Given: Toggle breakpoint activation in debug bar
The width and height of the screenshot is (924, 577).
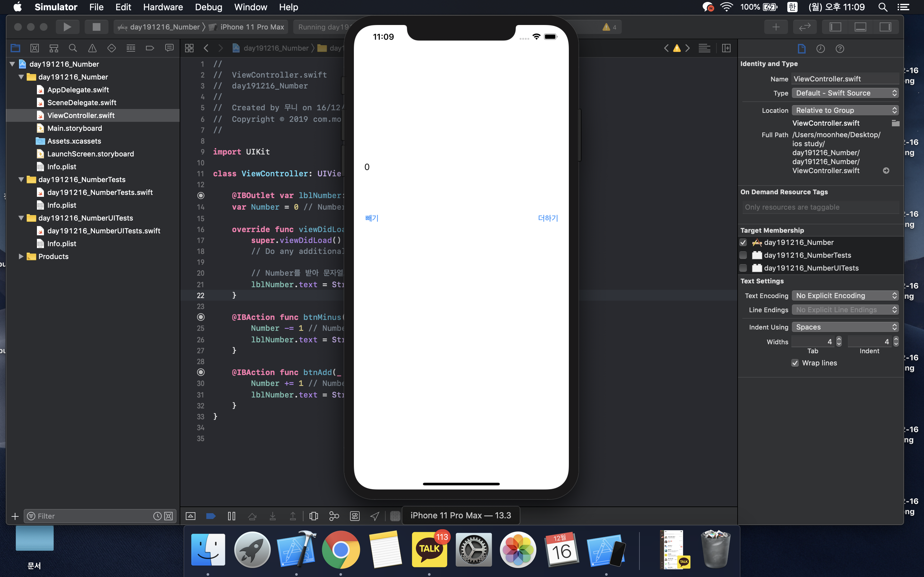Looking at the screenshot, I should point(210,516).
